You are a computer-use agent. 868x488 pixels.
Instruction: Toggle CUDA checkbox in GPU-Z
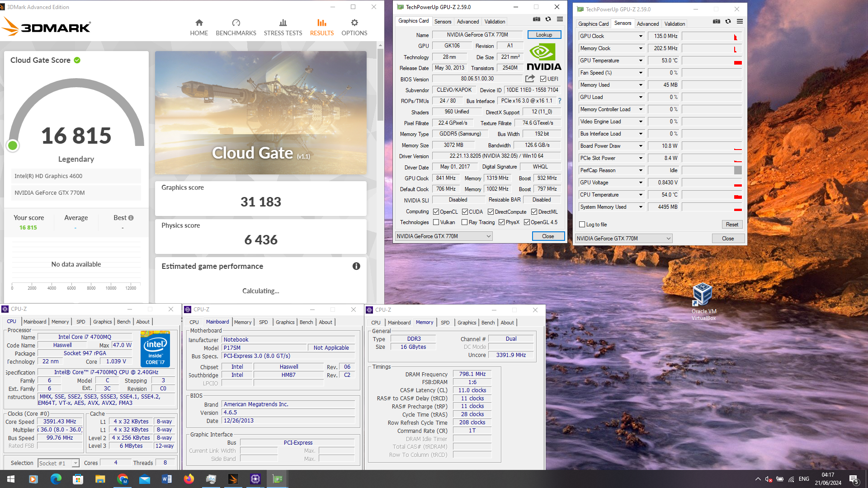click(x=465, y=212)
